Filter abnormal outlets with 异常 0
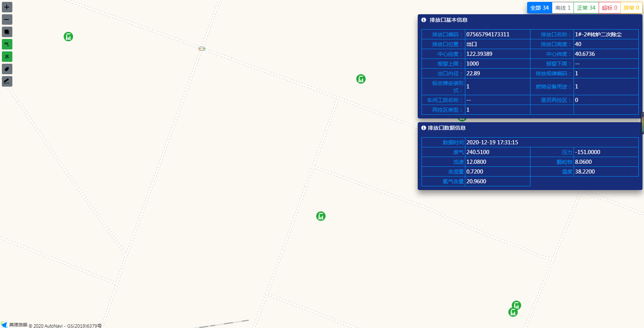The width and height of the screenshot is (644, 328). pos(631,8)
